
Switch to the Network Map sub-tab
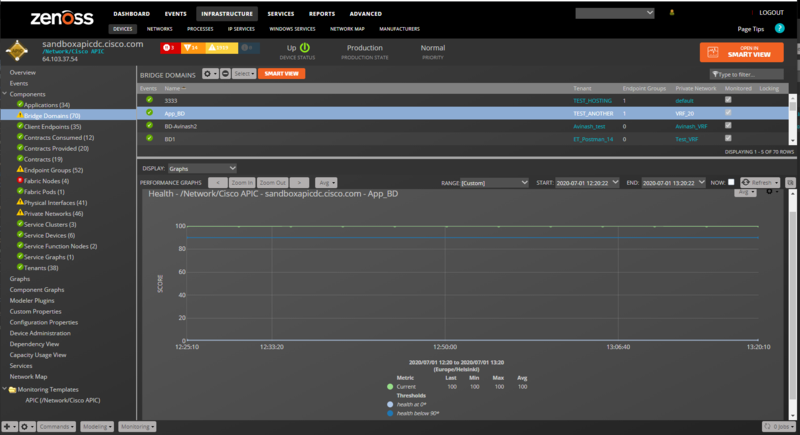tap(347, 29)
